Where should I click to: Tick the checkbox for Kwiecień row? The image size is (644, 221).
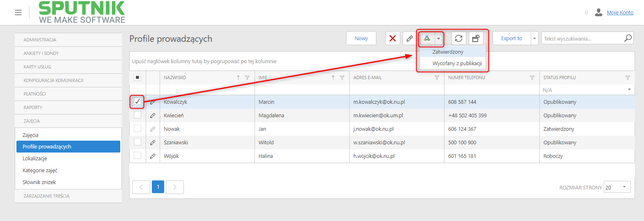pos(138,115)
